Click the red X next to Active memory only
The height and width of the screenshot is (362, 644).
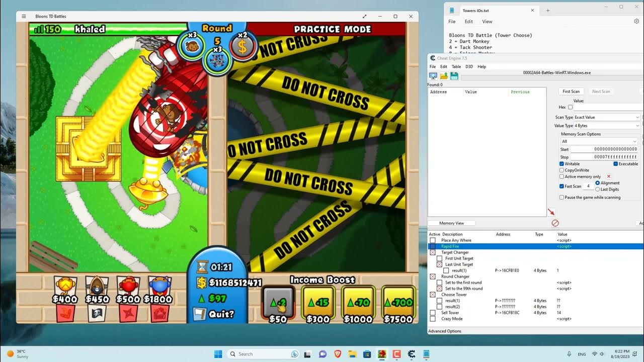(x=609, y=176)
